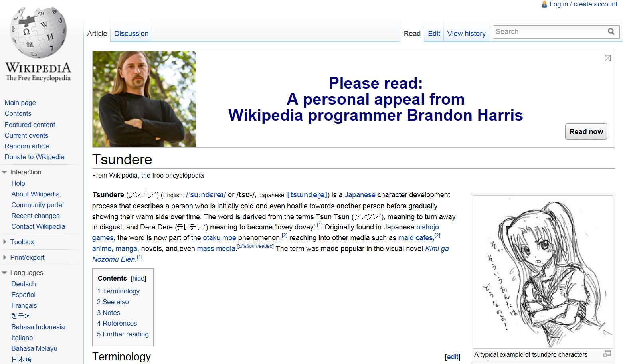The height and width of the screenshot is (364, 623).
Task: Click the tsundere character sketch thumbnail
Action: pyautogui.click(x=543, y=272)
